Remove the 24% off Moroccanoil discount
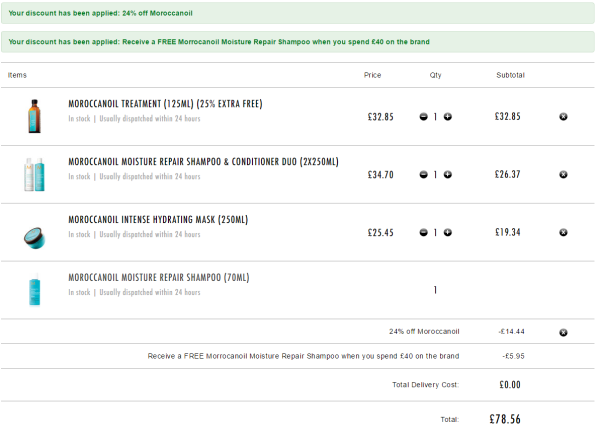 pyautogui.click(x=563, y=333)
